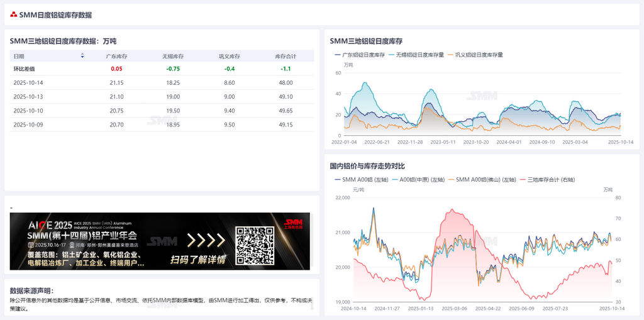This screenshot has height=320, width=644.
Task: Select the 2025-10-09 date row
Action: pyautogui.click(x=162, y=124)
